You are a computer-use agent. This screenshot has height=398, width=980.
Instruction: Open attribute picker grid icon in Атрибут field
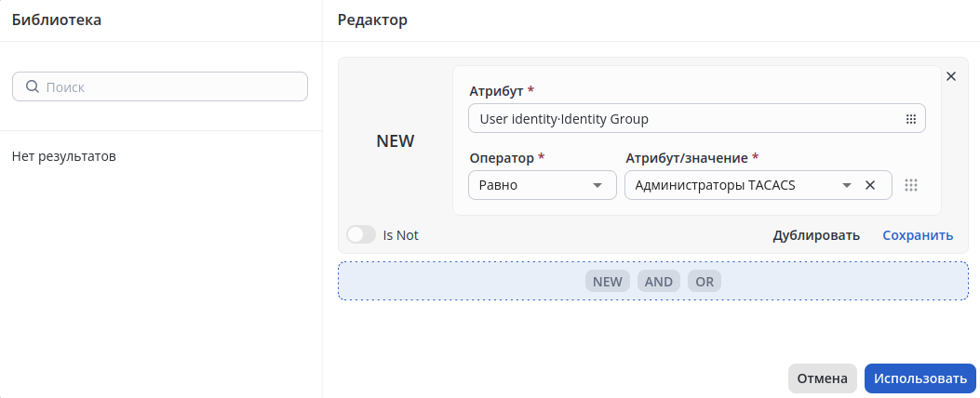(911, 119)
